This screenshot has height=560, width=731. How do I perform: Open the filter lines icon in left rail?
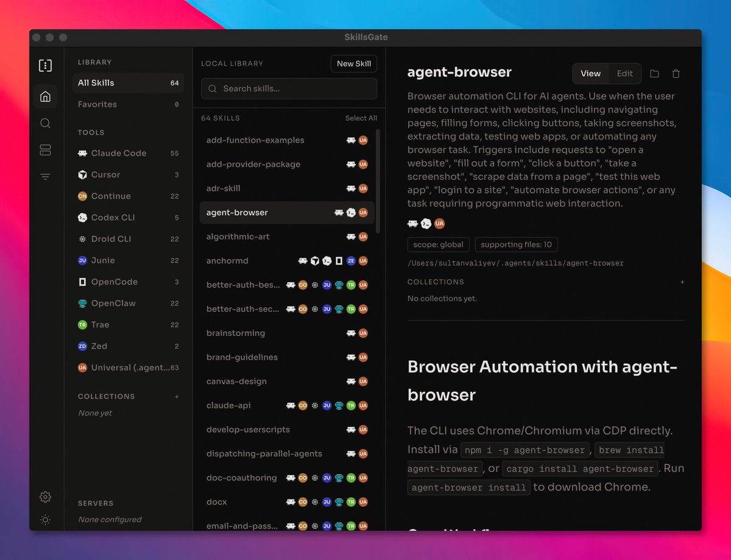click(x=45, y=177)
